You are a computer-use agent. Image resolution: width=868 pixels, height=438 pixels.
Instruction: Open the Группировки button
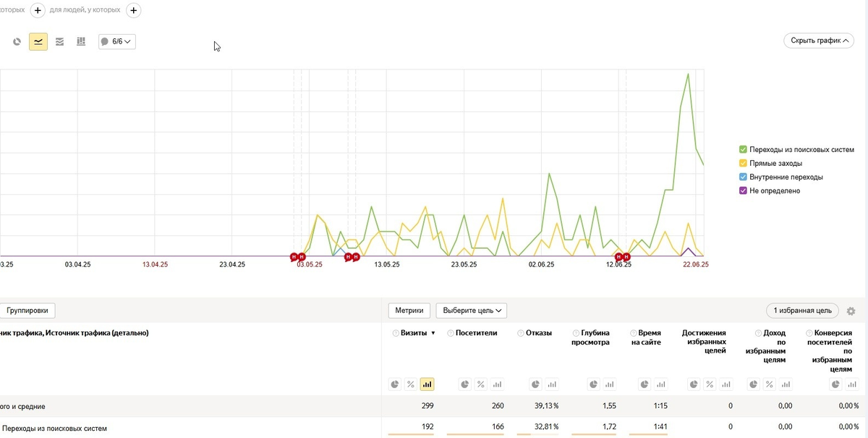click(27, 311)
